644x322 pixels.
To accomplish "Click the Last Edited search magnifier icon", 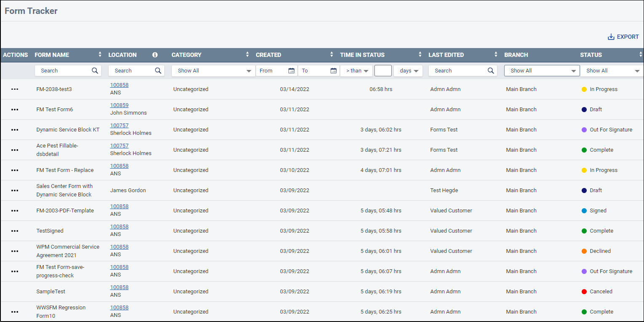I will [491, 71].
